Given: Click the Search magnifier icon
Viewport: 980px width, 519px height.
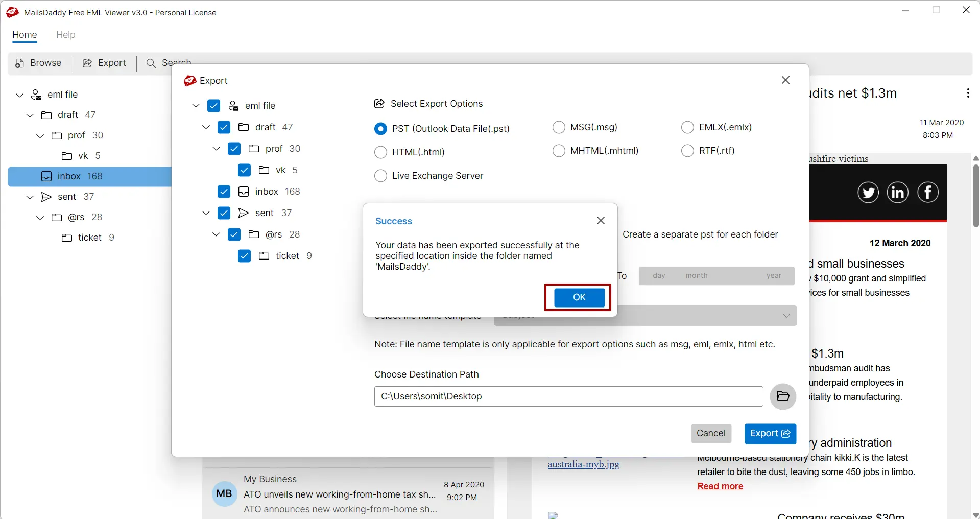Looking at the screenshot, I should 151,63.
